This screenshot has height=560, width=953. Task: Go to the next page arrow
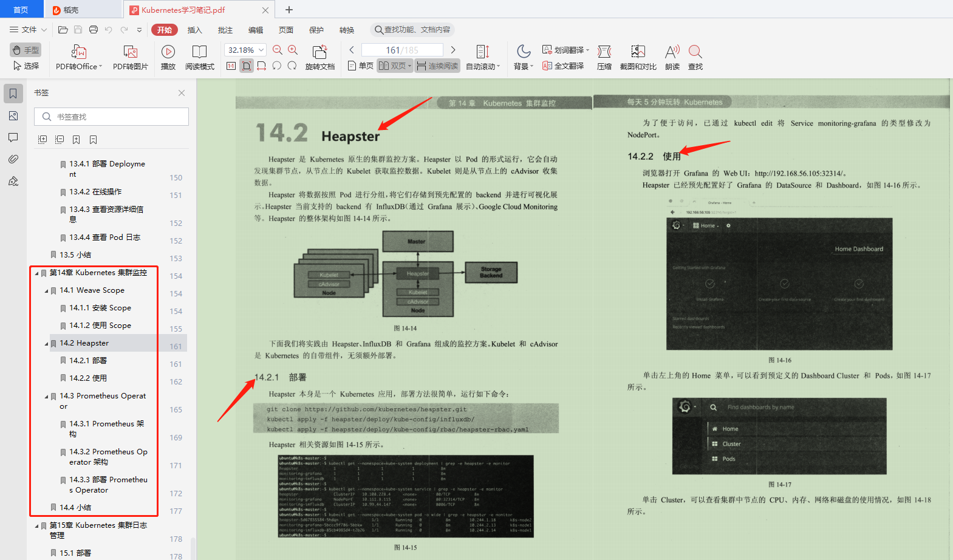453,50
